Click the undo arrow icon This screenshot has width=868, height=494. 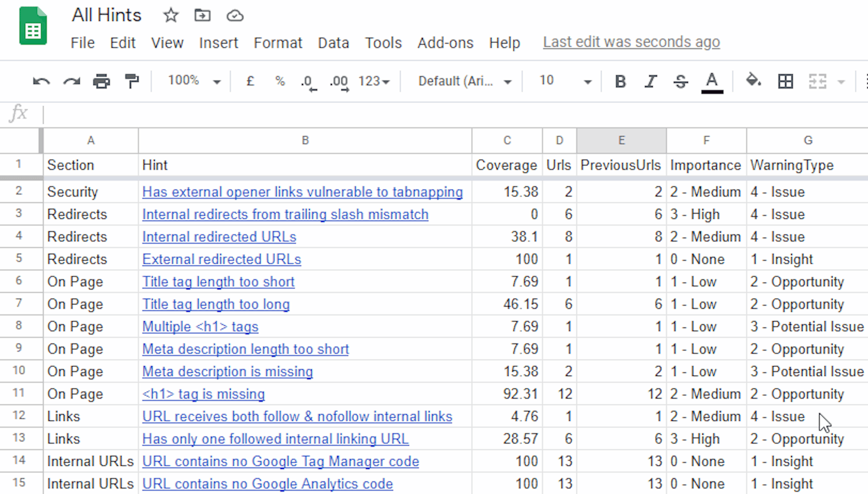41,81
